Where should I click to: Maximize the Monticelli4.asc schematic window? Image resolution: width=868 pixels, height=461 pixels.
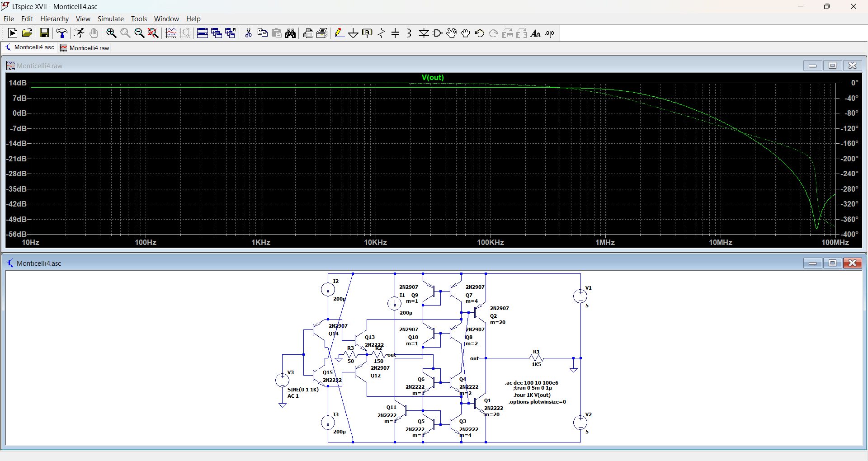click(832, 263)
